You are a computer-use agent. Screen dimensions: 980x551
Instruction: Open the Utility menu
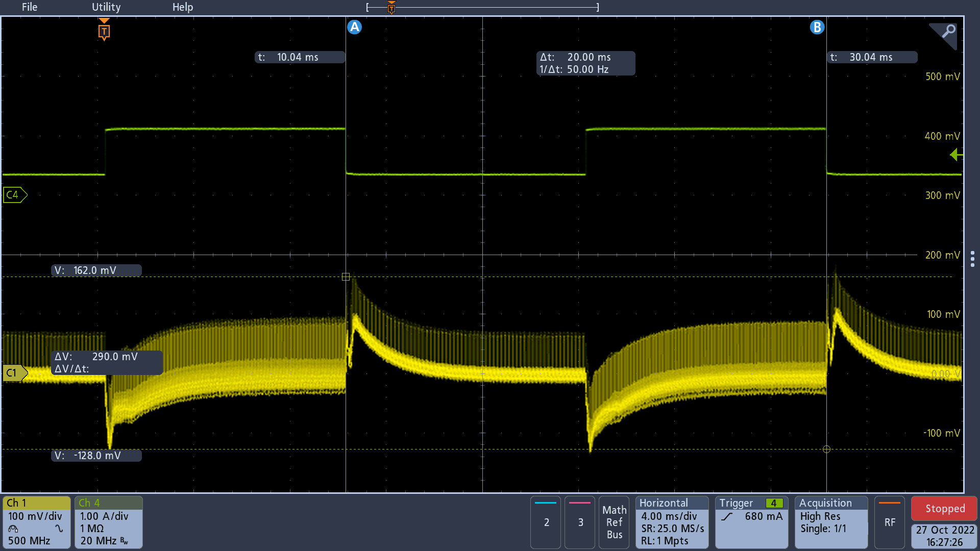click(x=106, y=7)
